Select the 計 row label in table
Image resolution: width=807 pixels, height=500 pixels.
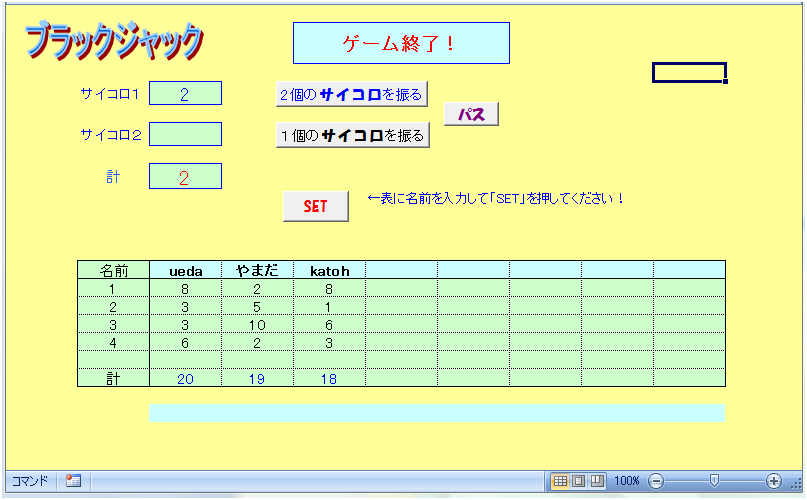pyautogui.click(x=113, y=377)
